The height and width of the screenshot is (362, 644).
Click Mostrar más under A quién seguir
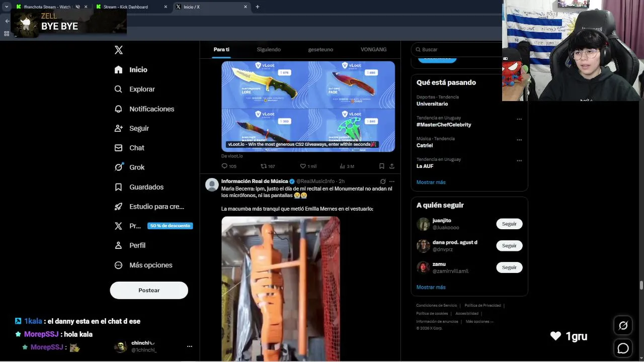(x=431, y=287)
